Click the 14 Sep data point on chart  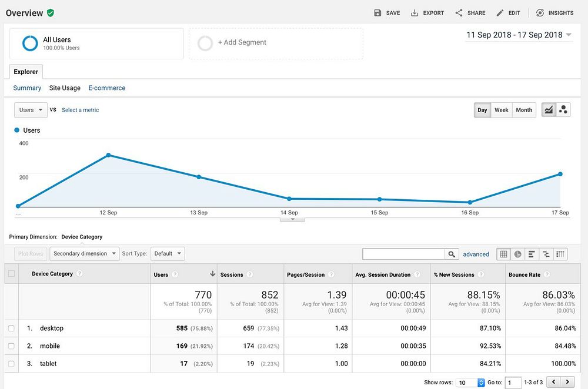[289, 199]
